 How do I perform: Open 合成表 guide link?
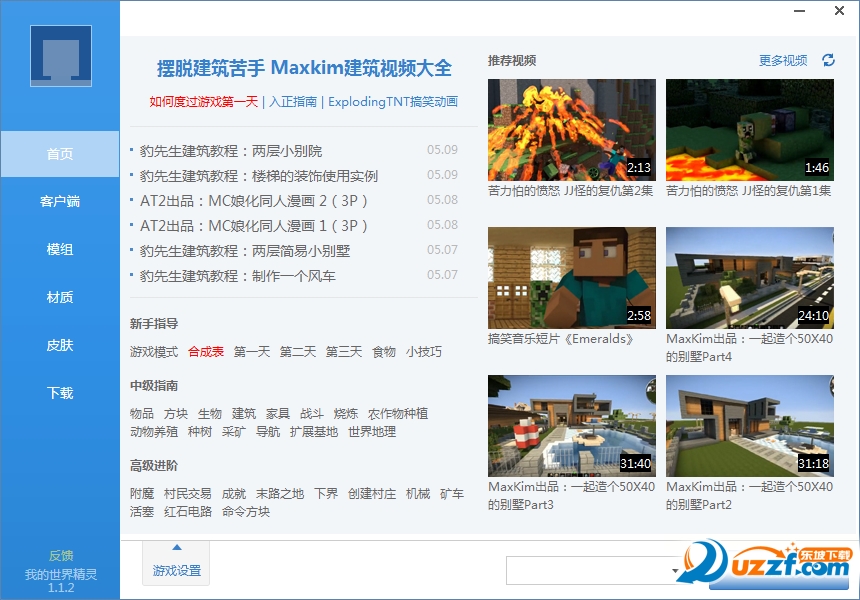click(206, 352)
